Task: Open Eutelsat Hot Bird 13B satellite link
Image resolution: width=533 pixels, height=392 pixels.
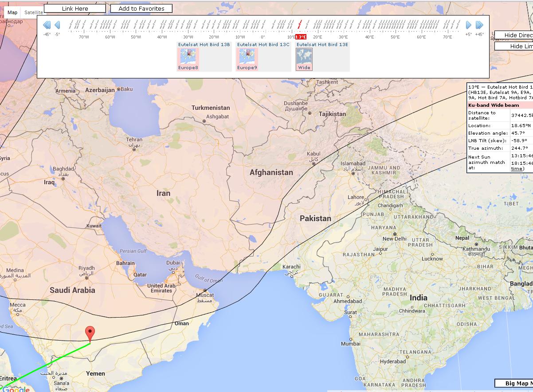Action: pyautogui.click(x=204, y=45)
